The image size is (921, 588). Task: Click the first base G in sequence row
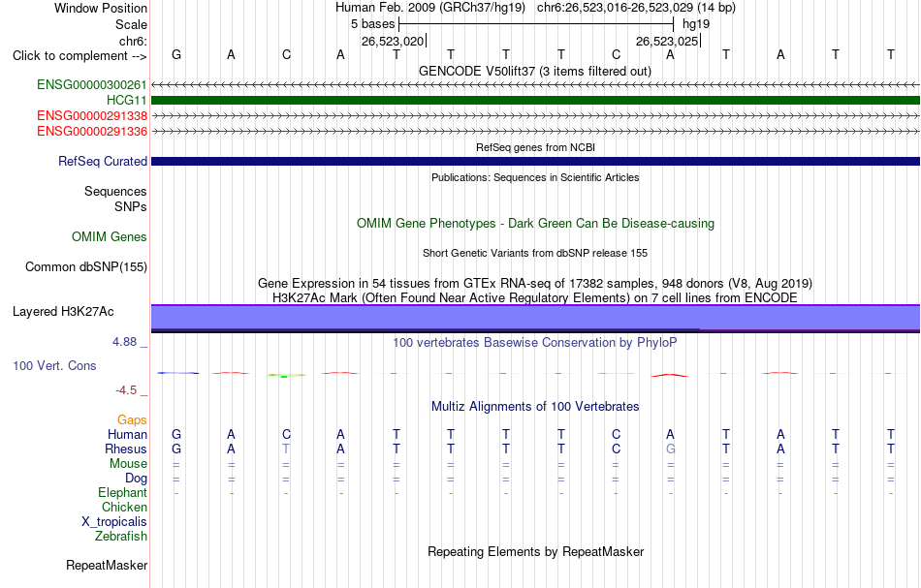tap(176, 54)
